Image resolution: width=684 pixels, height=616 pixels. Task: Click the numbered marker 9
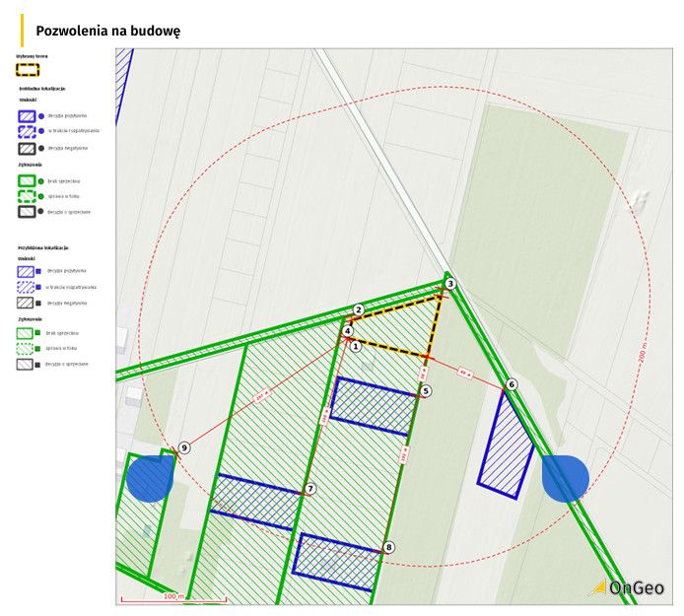point(184,447)
